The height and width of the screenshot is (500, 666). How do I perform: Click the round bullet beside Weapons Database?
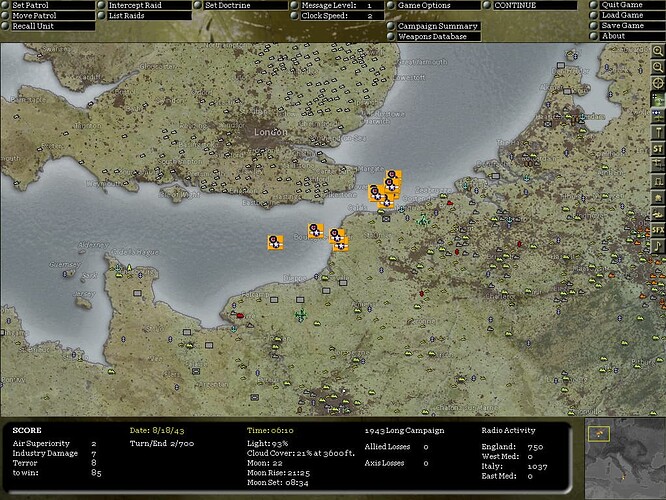(390, 37)
